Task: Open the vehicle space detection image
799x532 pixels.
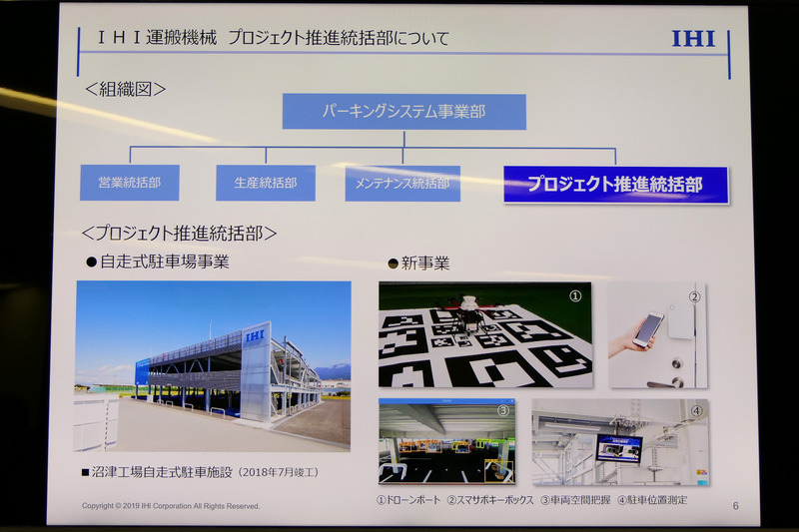Action: 446,441
